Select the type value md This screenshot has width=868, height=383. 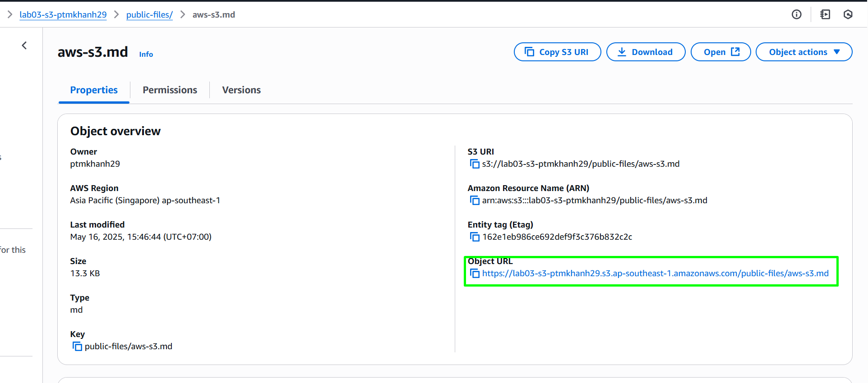[x=77, y=310]
